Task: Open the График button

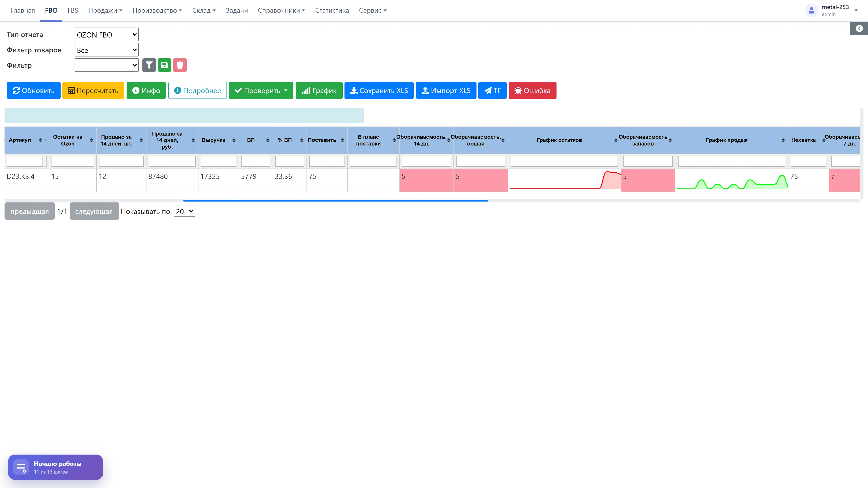Action: [319, 90]
